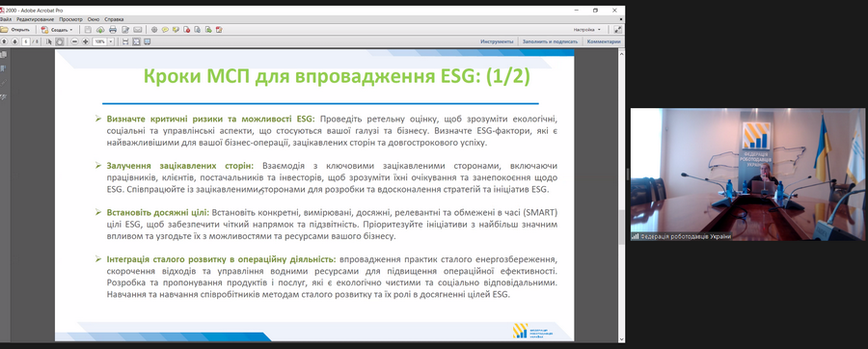Open the Заполнить и подписать pane
The height and width of the screenshot is (349, 868).
[550, 41]
